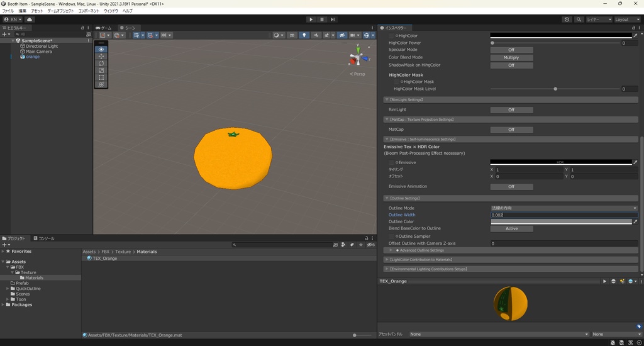Toggle scene audio icon
644x346 pixels.
316,35
